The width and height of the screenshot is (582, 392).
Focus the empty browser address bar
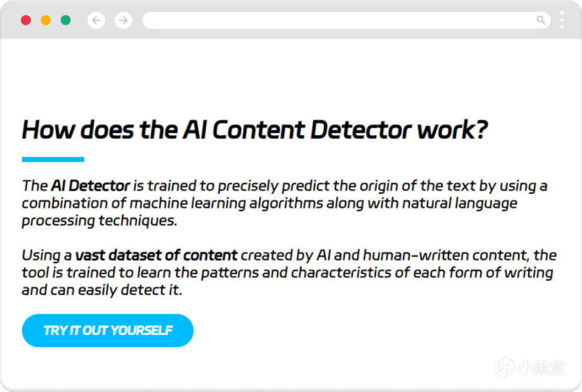[x=335, y=20]
